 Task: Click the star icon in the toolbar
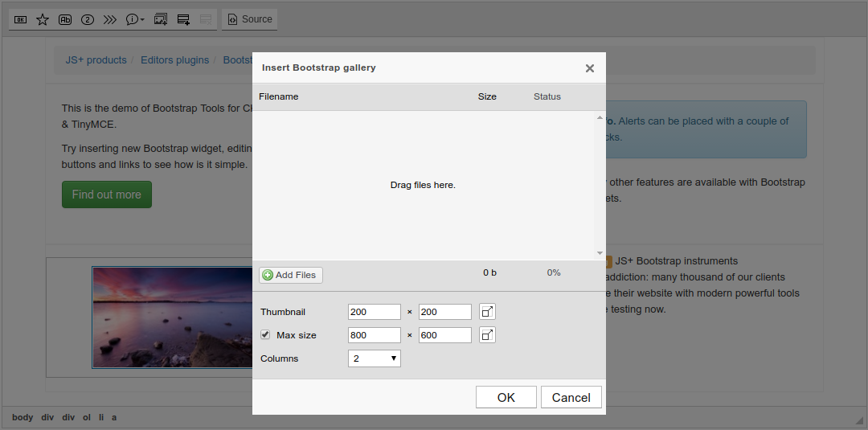click(x=43, y=19)
